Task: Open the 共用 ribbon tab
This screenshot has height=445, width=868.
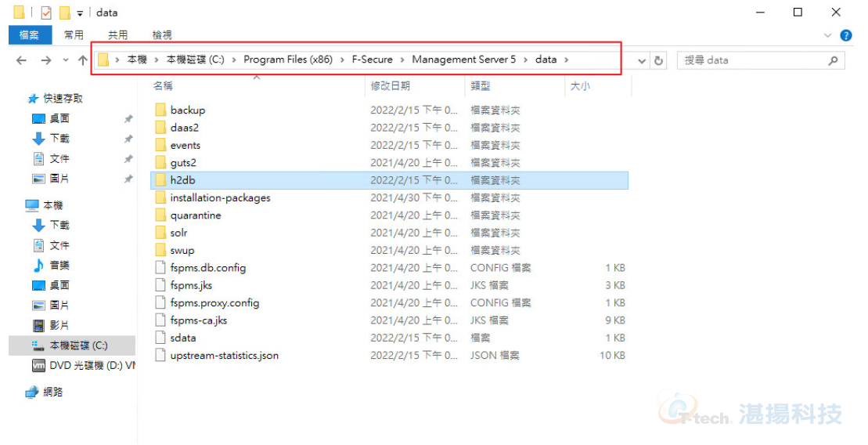Action: point(118,35)
